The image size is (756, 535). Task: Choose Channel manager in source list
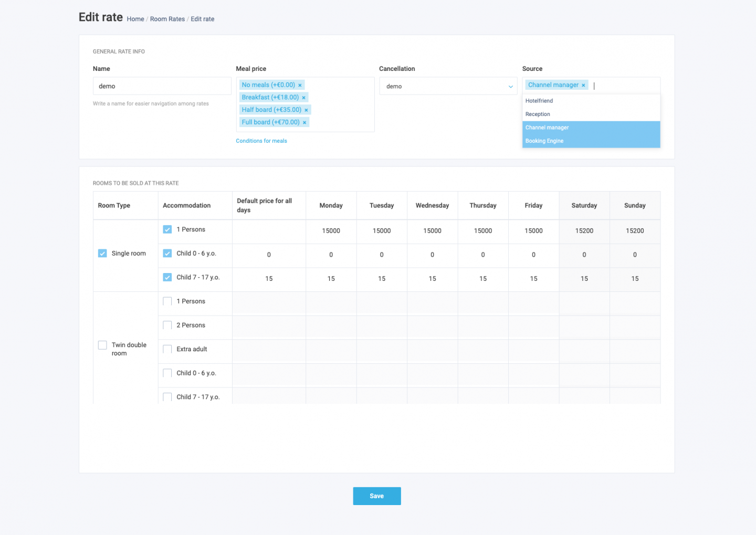591,128
